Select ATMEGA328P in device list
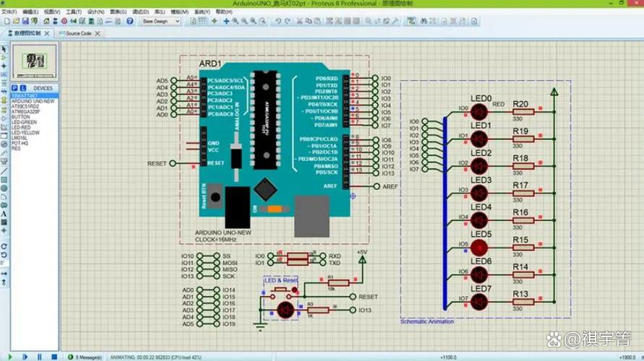The height and width of the screenshot is (361, 644). coord(25,112)
